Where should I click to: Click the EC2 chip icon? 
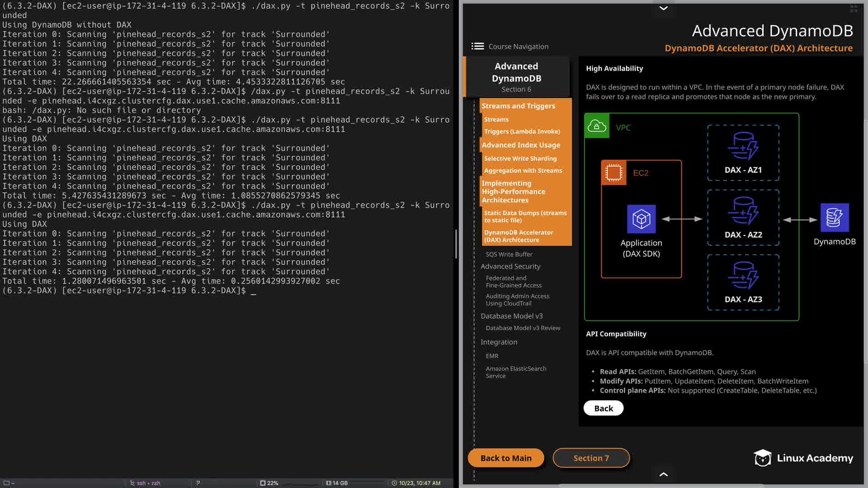tap(613, 173)
